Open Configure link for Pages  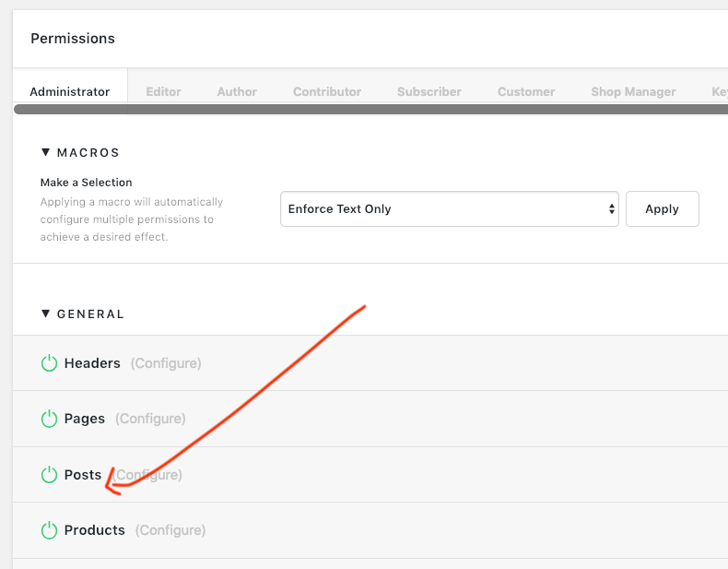[x=150, y=419]
